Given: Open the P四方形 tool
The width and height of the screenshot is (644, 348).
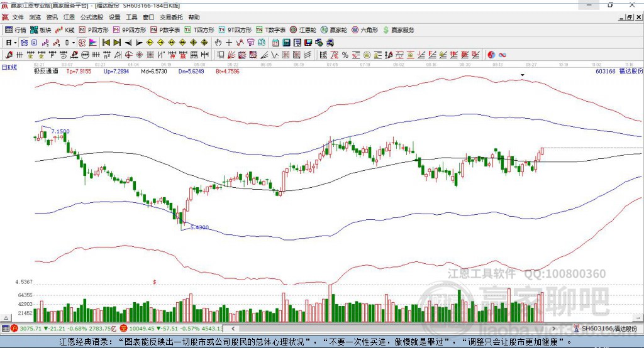Looking at the screenshot, I should click(94, 30).
